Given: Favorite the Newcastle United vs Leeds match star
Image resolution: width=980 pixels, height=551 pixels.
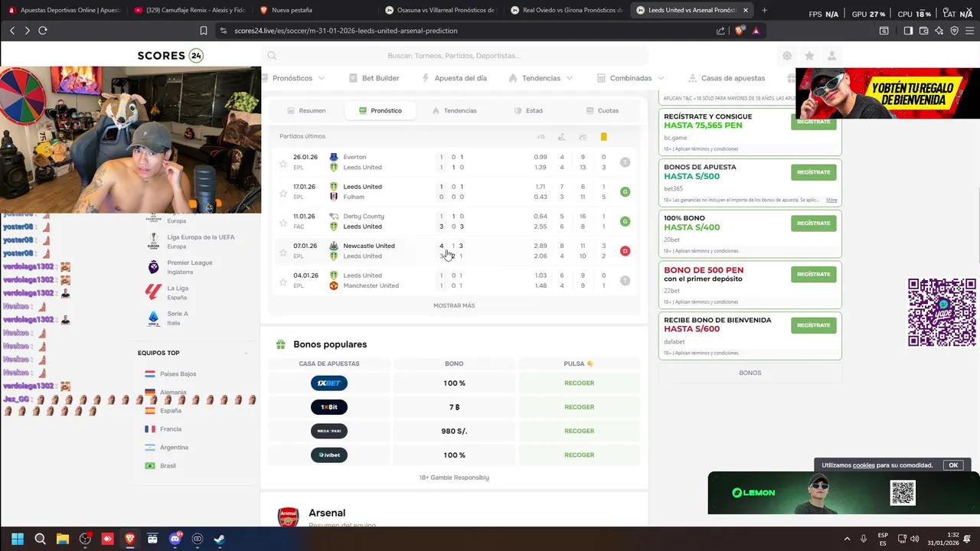Looking at the screenshot, I should coord(283,253).
